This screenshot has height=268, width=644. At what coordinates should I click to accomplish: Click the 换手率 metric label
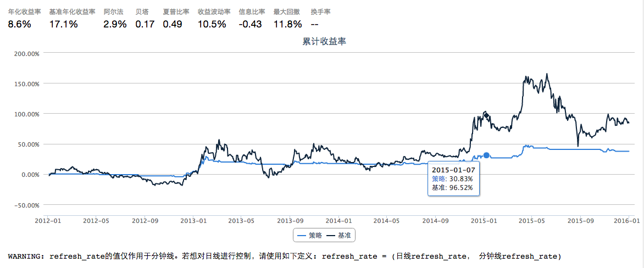[x=320, y=12]
